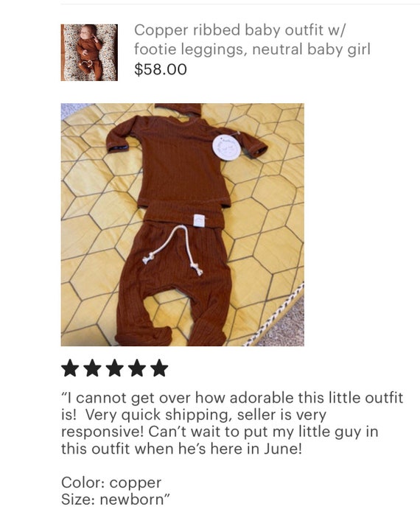Click the fourth rating star
The width and height of the screenshot is (420, 515).
[137, 368]
